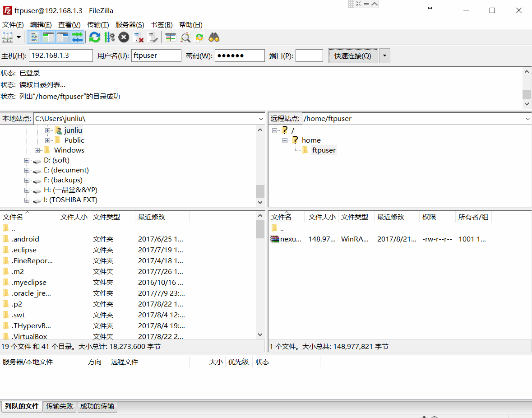This screenshot has width=532, height=418.
Task: Expand the junliu folder in local tree
Action: point(47,130)
